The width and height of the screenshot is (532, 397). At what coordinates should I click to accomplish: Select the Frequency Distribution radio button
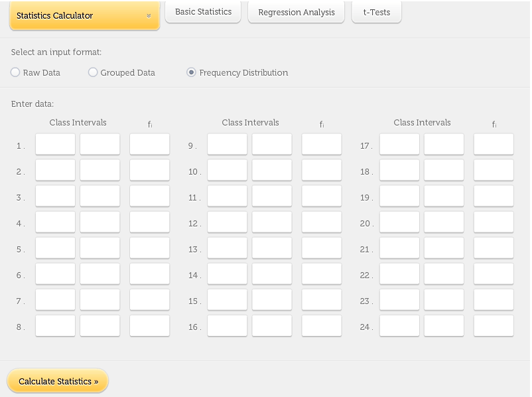point(192,72)
